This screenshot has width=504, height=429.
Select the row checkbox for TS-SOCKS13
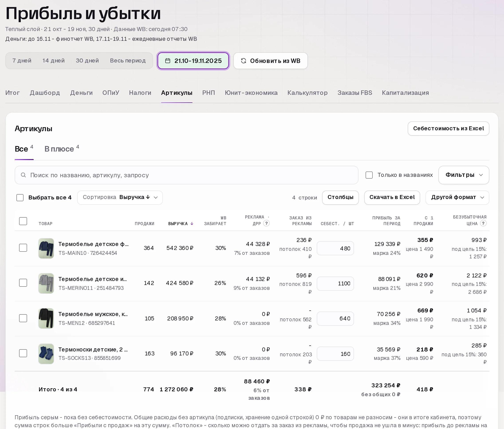click(x=23, y=353)
